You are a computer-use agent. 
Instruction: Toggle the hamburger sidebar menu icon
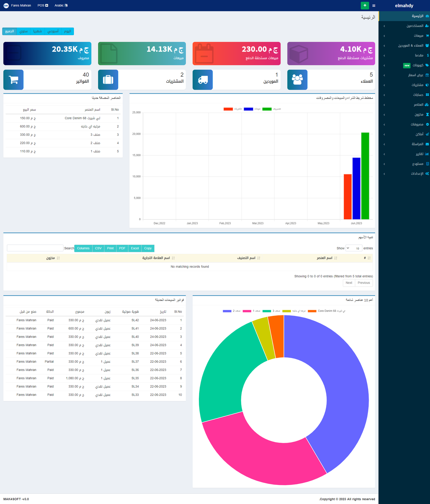pyautogui.click(x=374, y=6)
